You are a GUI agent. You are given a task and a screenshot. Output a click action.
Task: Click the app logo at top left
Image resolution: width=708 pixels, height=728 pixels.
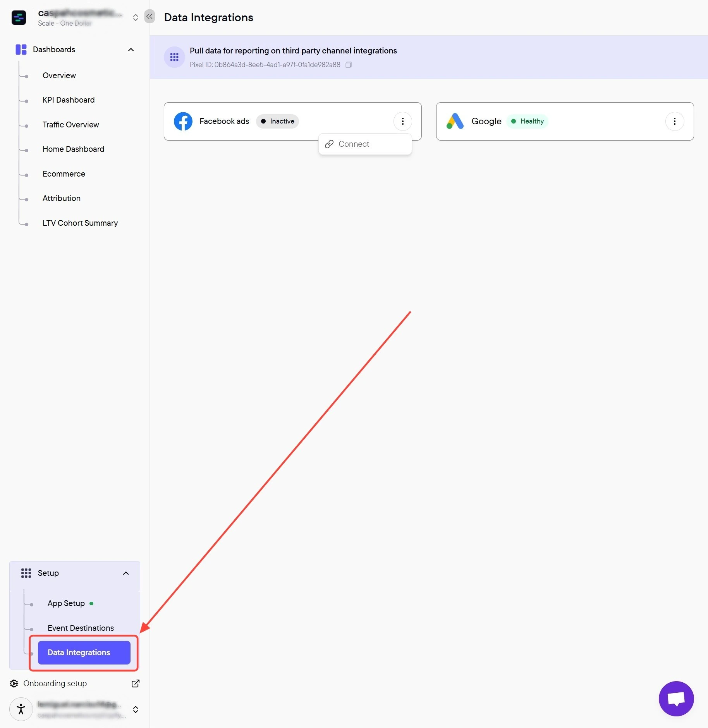point(19,17)
